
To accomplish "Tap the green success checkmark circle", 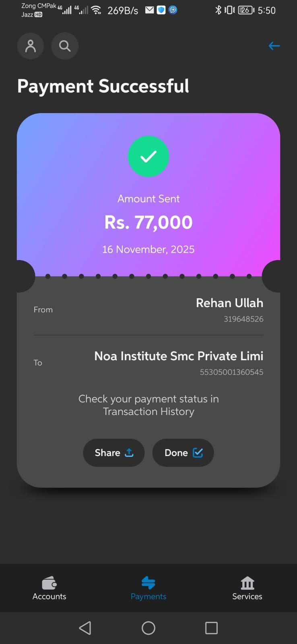I will coord(148,156).
